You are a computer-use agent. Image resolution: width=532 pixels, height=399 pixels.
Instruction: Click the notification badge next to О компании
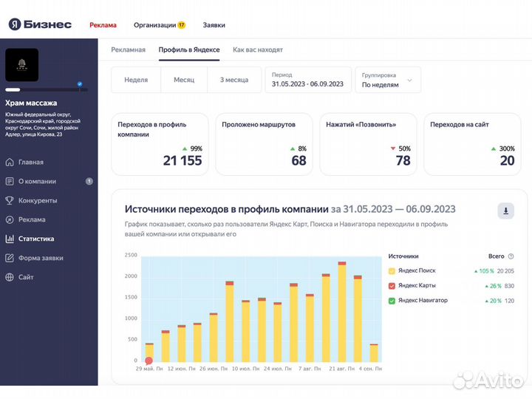89,182
